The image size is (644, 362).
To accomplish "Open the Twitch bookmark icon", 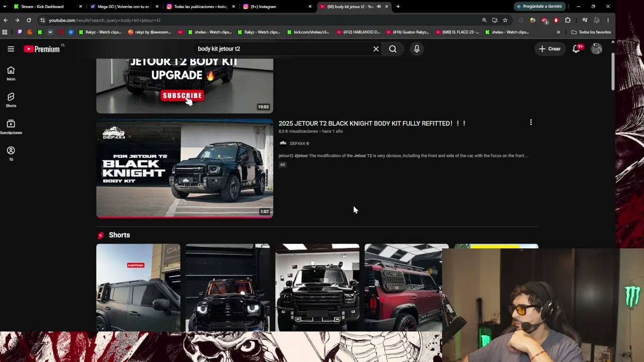I will pos(20,32).
